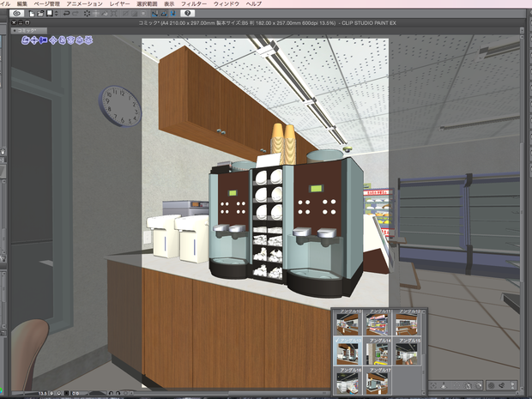
Task: Choose the アングル14 camera preset thumbnail
Action: (x=378, y=351)
